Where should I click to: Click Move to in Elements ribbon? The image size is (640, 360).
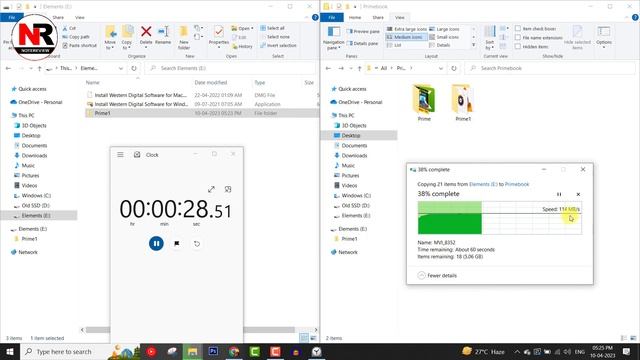point(110,37)
